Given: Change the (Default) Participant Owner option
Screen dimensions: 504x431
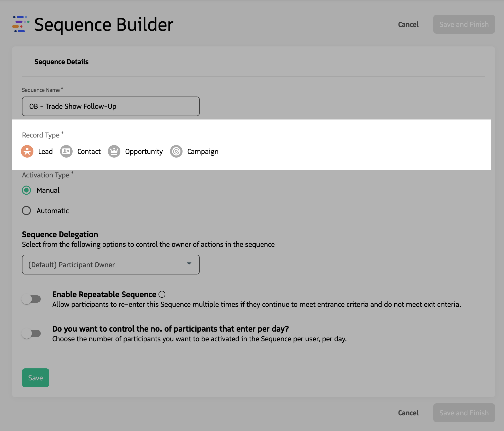Looking at the screenshot, I should (111, 264).
